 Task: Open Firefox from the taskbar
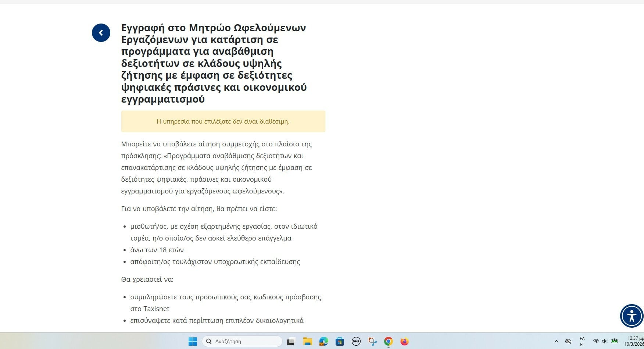point(405,342)
